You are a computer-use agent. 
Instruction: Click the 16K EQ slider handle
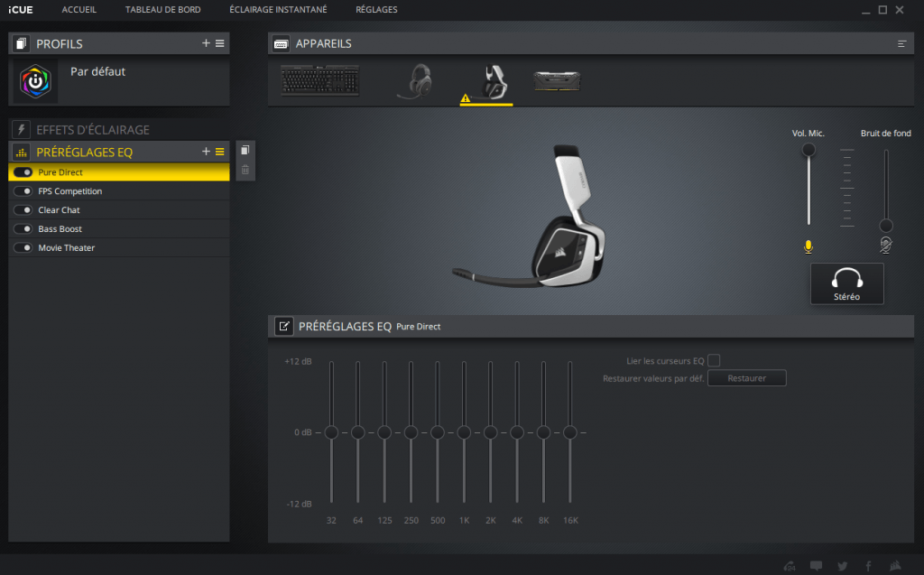click(570, 432)
